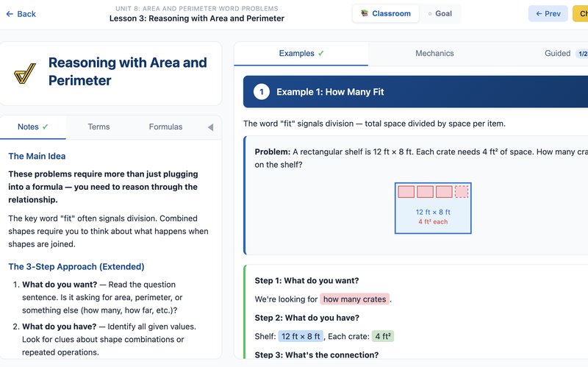Click the Goal circle icon
Image resolution: width=588 pixels, height=367 pixels.
[430, 14]
